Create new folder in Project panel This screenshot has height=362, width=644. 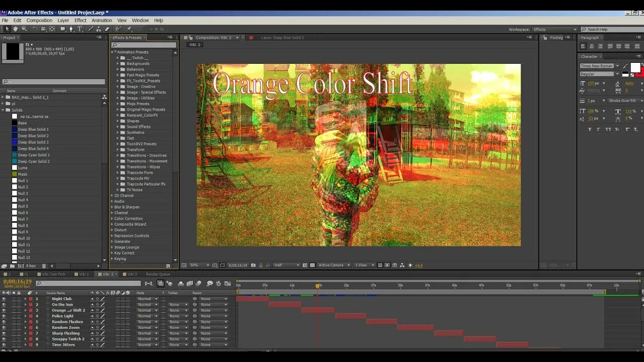point(12,266)
